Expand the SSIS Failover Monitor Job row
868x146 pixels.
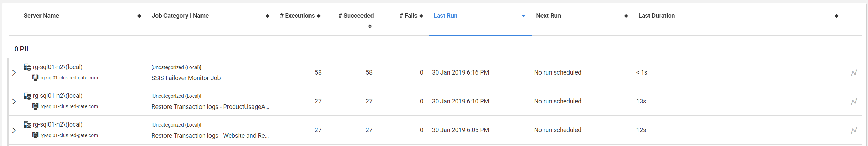point(14,72)
